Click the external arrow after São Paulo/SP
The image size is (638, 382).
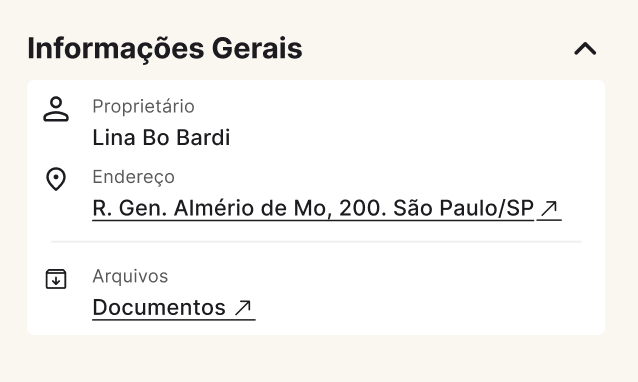click(549, 208)
